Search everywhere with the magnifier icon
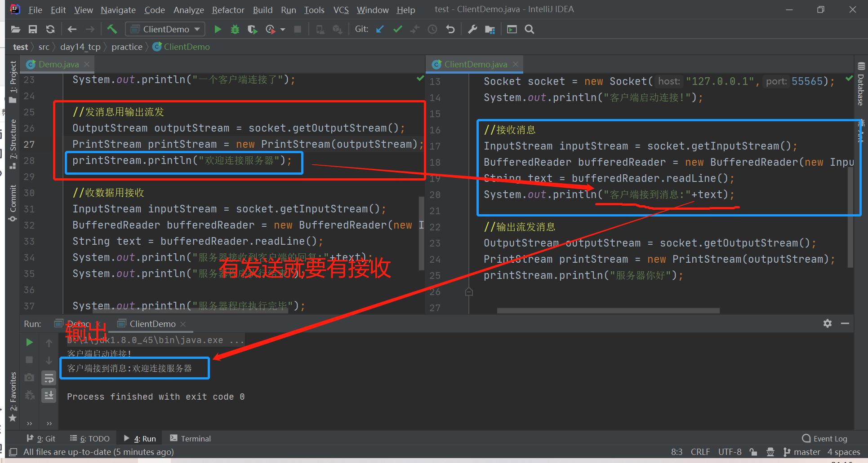The width and height of the screenshot is (868, 463). coord(530,30)
